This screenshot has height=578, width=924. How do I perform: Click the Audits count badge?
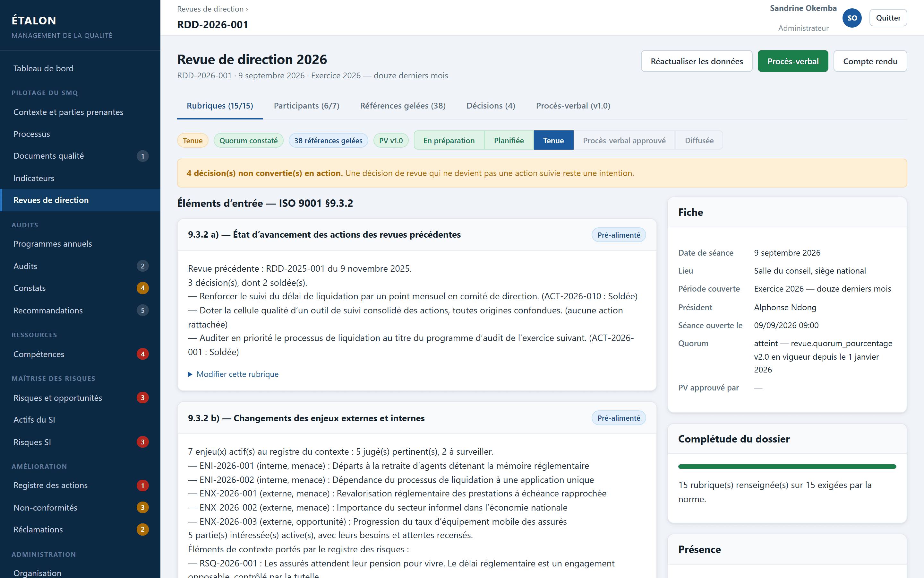point(142,266)
